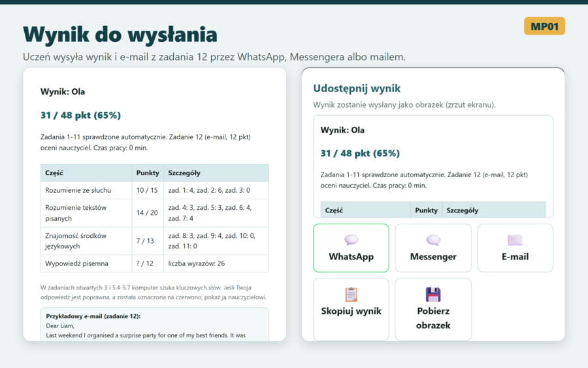The image size is (588, 368).
Task: Download image with Pobierz obrazek button
Action: (433, 309)
